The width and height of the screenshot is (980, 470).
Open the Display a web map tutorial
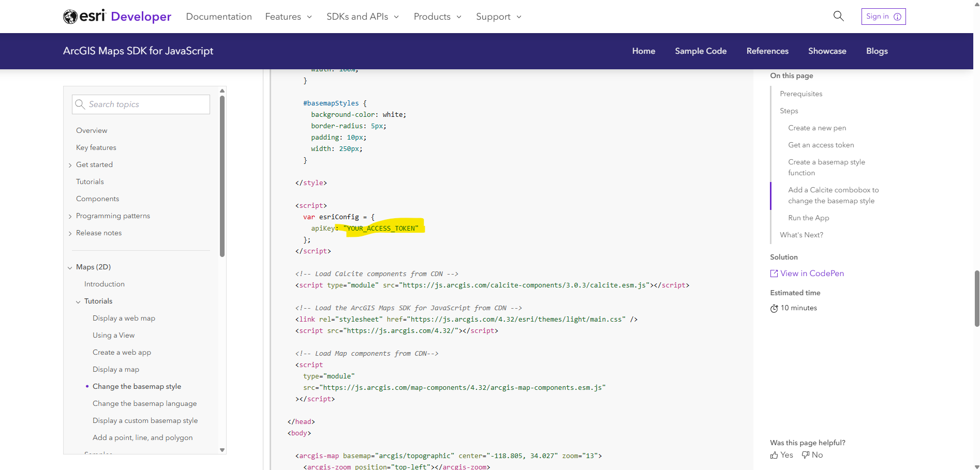coord(124,318)
